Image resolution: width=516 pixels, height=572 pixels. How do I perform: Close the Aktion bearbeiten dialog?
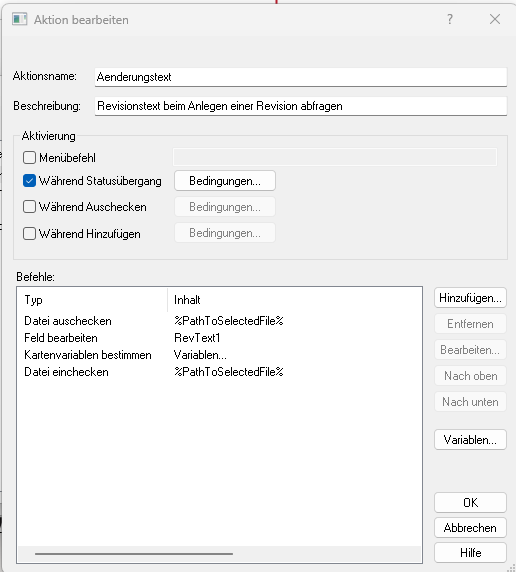click(495, 19)
